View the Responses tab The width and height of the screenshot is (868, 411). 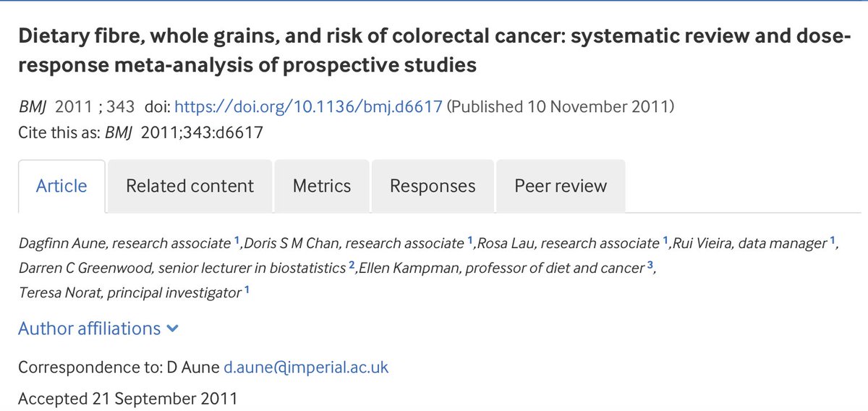click(x=433, y=186)
